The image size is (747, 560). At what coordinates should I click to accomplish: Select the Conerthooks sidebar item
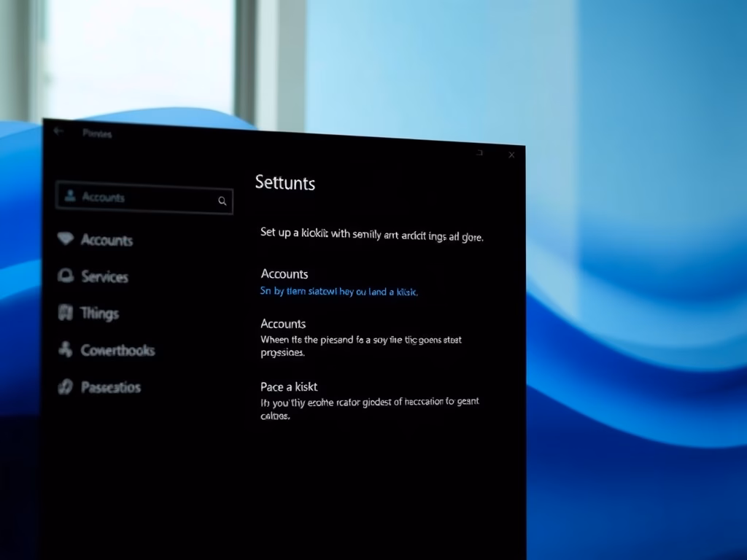tap(117, 351)
